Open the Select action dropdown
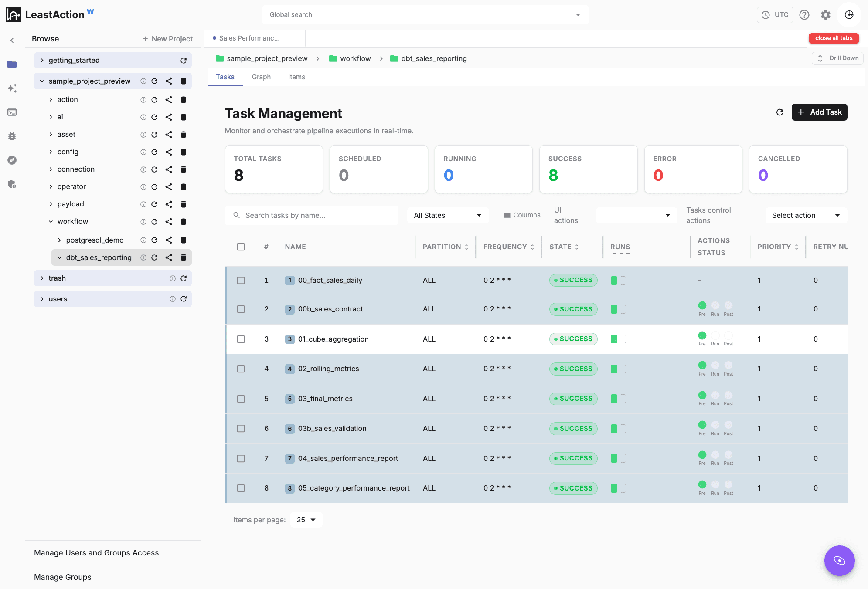The image size is (868, 589). pos(806,216)
